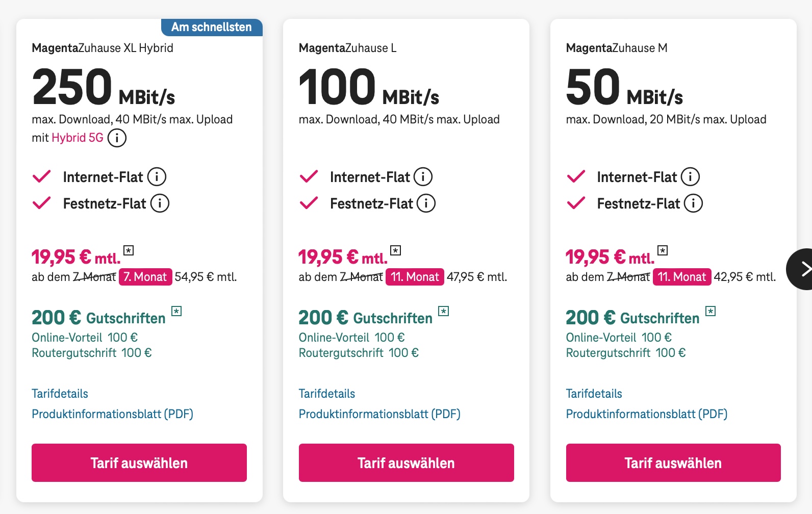Open Tarifdetails for MagentaZuhause L

[x=327, y=394]
